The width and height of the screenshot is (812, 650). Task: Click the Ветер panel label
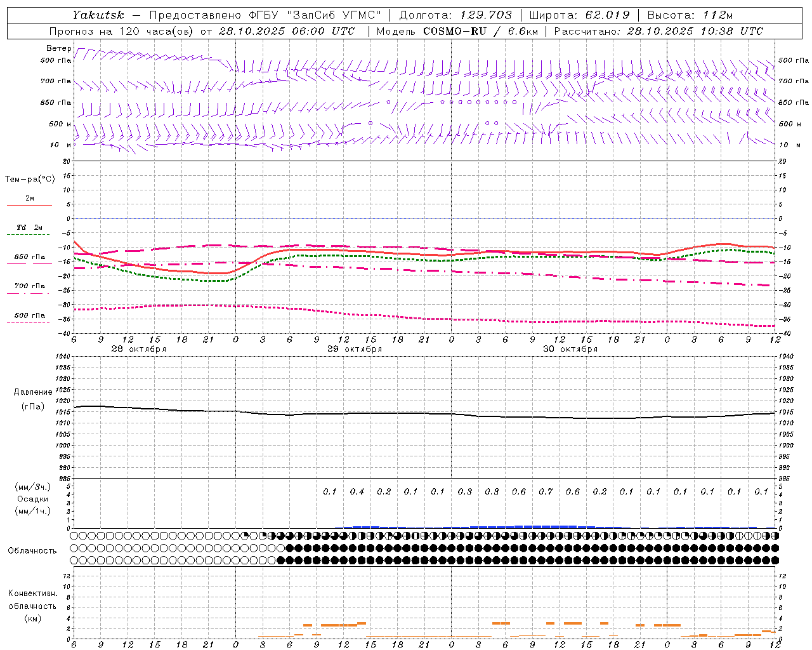pyautogui.click(x=59, y=48)
